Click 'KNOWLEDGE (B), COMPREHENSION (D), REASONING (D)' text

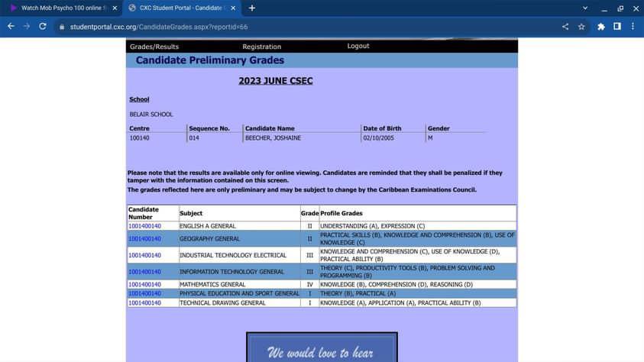pyautogui.click(x=396, y=284)
